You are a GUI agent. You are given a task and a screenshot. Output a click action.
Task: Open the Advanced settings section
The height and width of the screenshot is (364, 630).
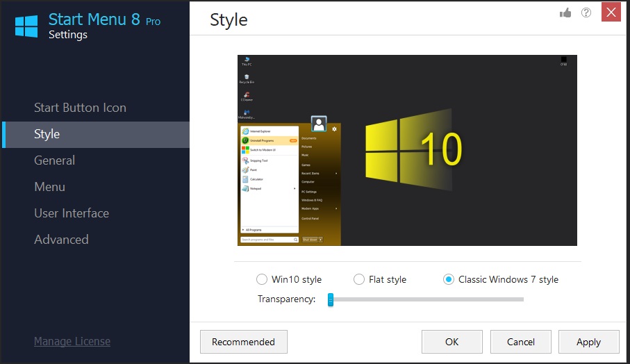tap(61, 240)
